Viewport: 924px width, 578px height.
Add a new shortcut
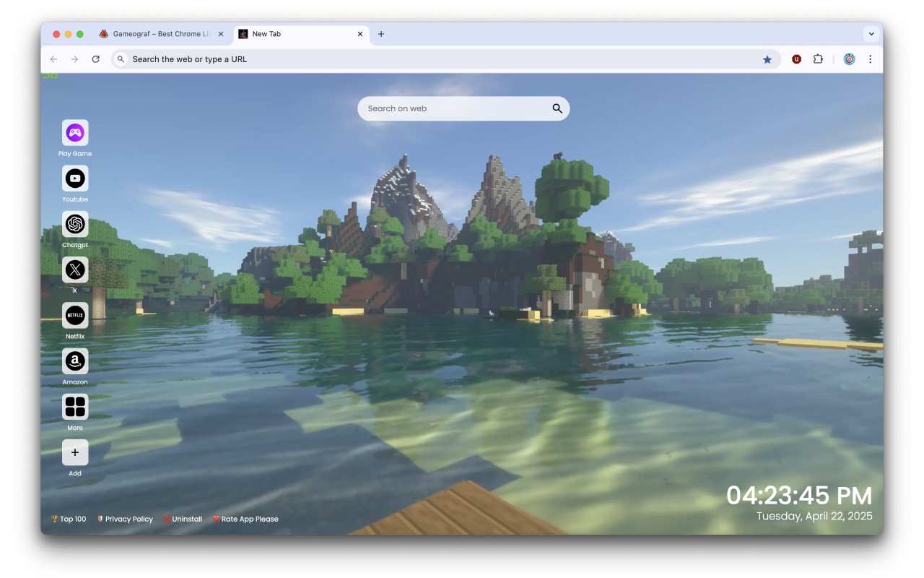(75, 452)
